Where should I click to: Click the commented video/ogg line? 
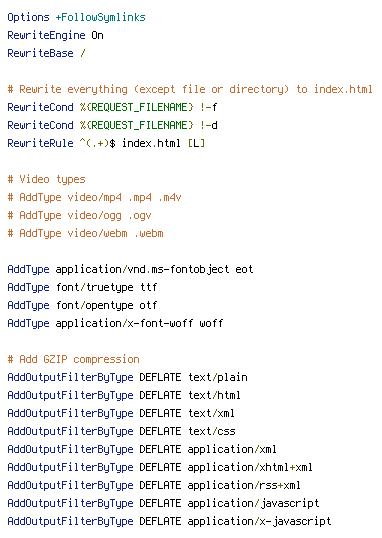pyautogui.click(x=79, y=215)
